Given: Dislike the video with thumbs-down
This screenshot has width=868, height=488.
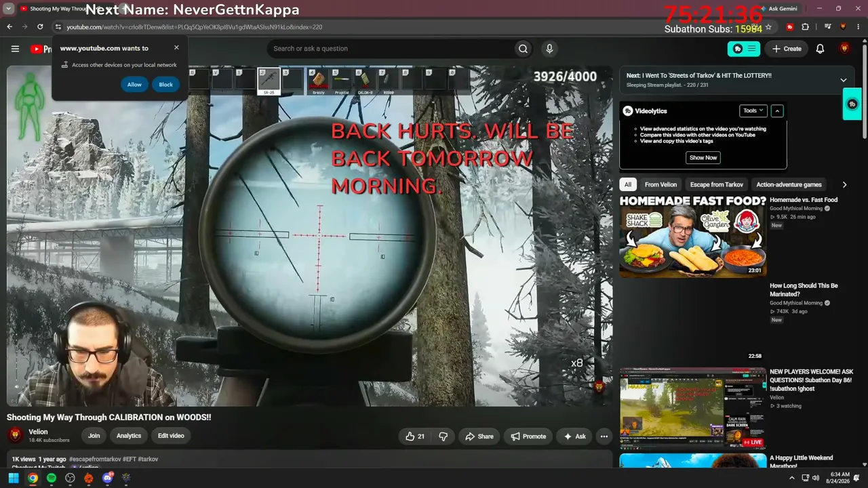Looking at the screenshot, I should tap(443, 436).
